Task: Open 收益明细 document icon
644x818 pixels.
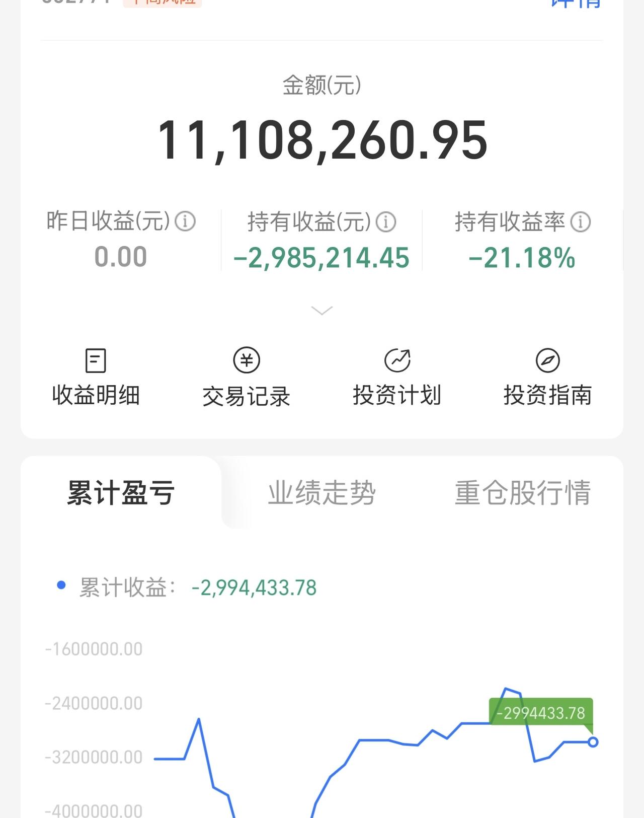Action: tap(96, 360)
